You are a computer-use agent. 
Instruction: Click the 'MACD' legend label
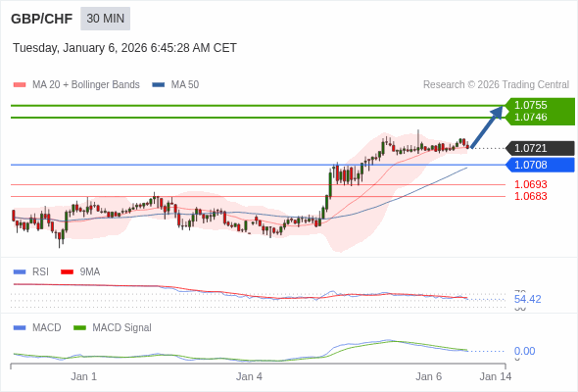point(47,328)
